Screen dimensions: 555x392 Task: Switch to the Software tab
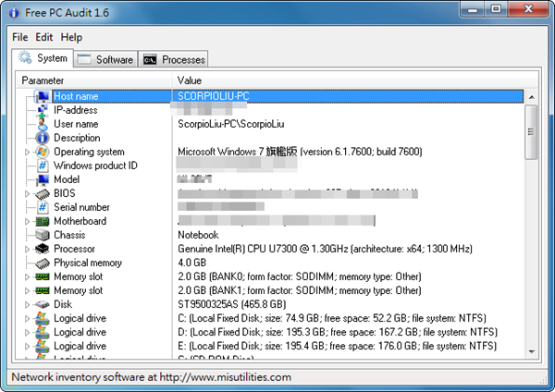(105, 59)
